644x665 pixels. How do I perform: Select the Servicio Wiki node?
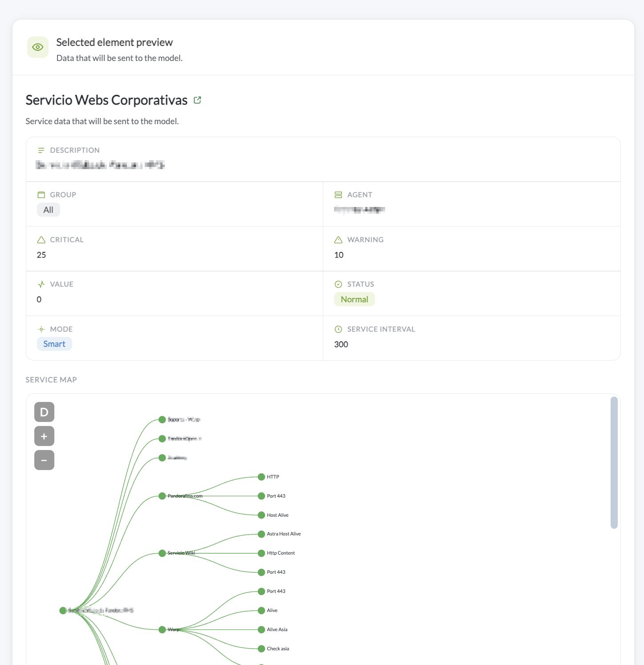point(162,553)
